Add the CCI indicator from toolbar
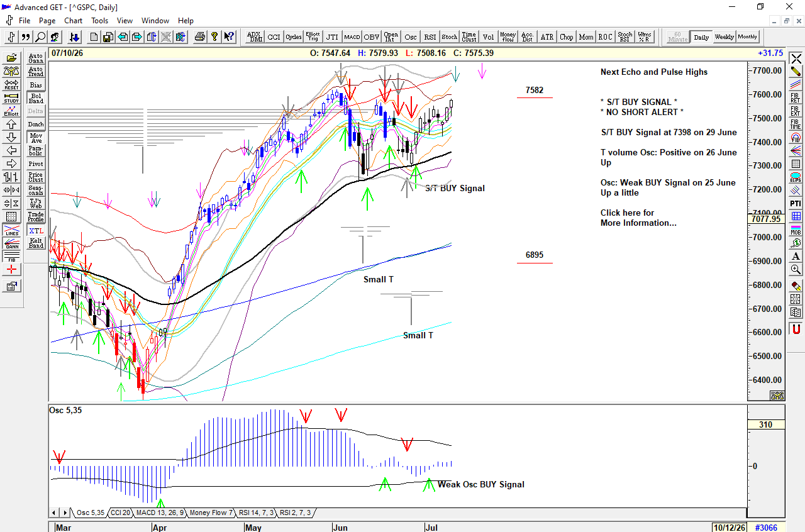805x532 pixels. (274, 37)
